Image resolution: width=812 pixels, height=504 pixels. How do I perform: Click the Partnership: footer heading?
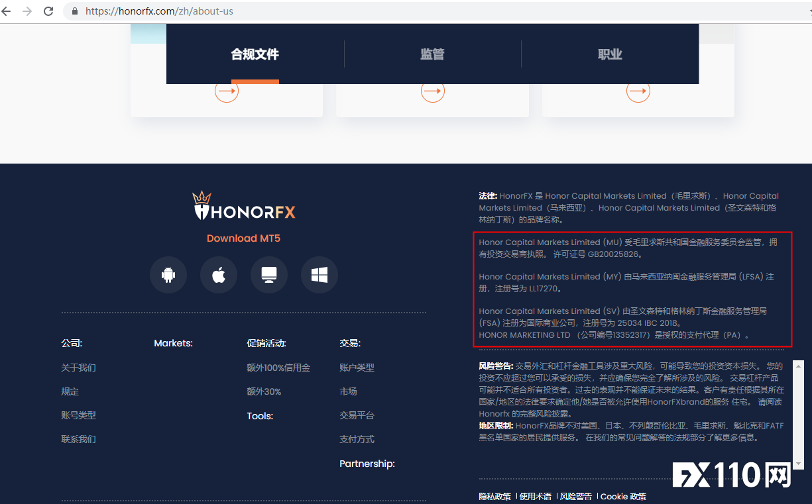click(367, 464)
